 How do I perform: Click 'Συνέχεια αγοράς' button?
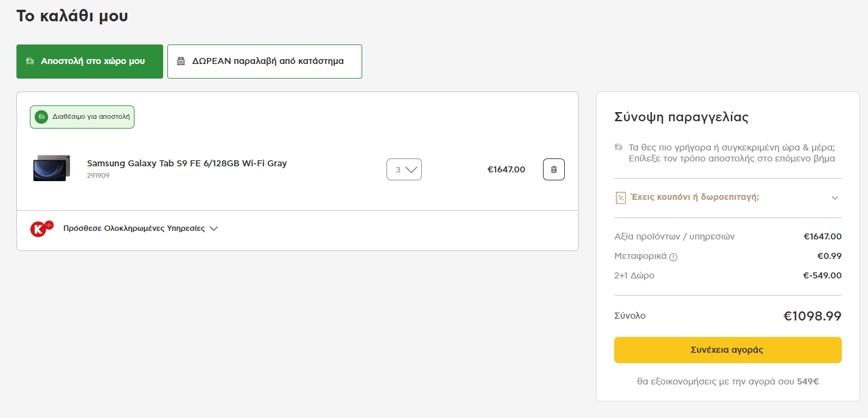coord(728,350)
